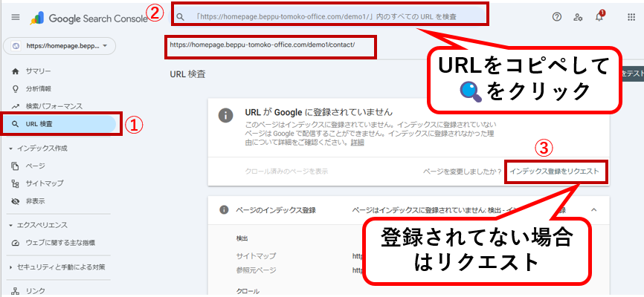Screen dimensions: 644x297
Task: Collapse the ページのインデックス登録 card chevron
Action: click(594, 210)
